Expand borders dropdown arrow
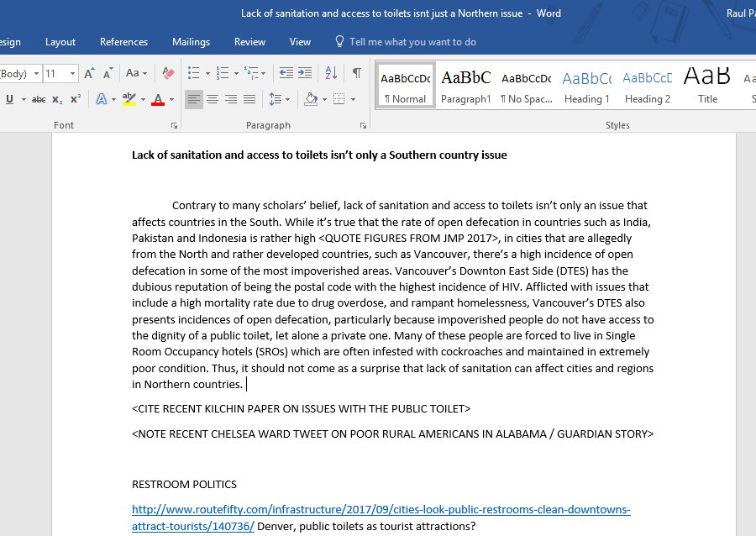 pyautogui.click(x=353, y=100)
